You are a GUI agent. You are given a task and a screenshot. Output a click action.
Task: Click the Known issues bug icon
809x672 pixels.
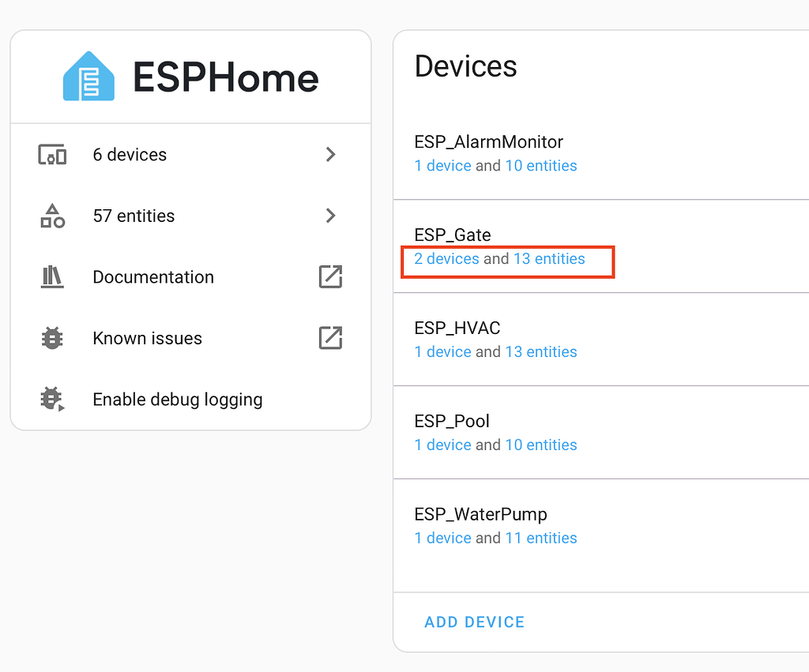coord(52,338)
